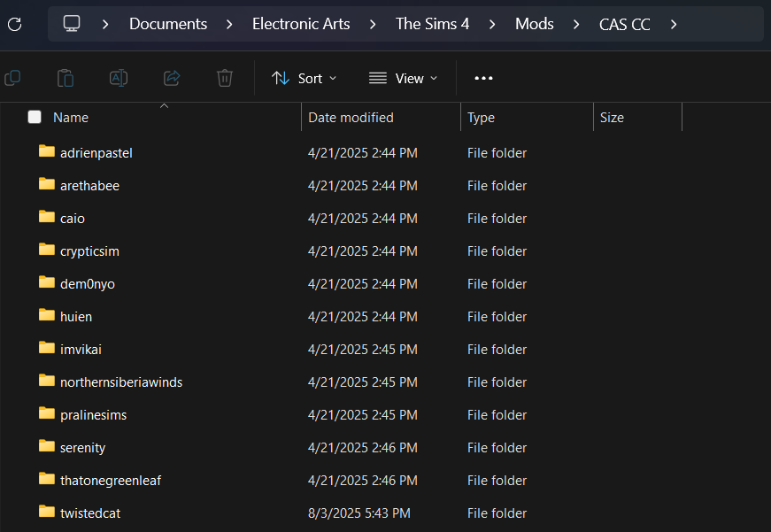Select the serenity folder icon

tap(47, 446)
